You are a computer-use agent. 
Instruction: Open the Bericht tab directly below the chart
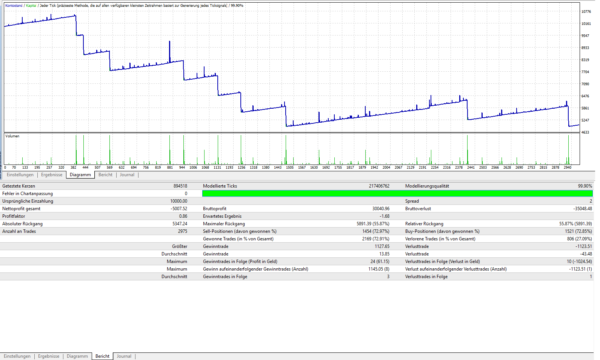point(105,175)
